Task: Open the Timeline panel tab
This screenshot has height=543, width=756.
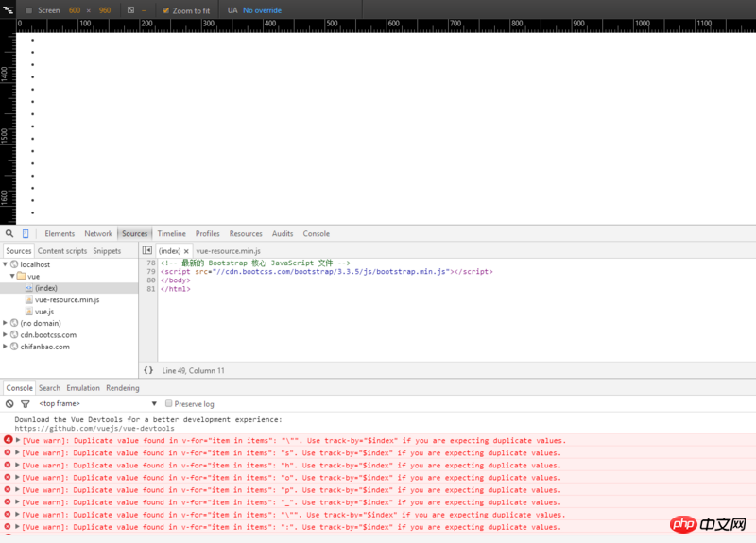Action: pos(172,233)
